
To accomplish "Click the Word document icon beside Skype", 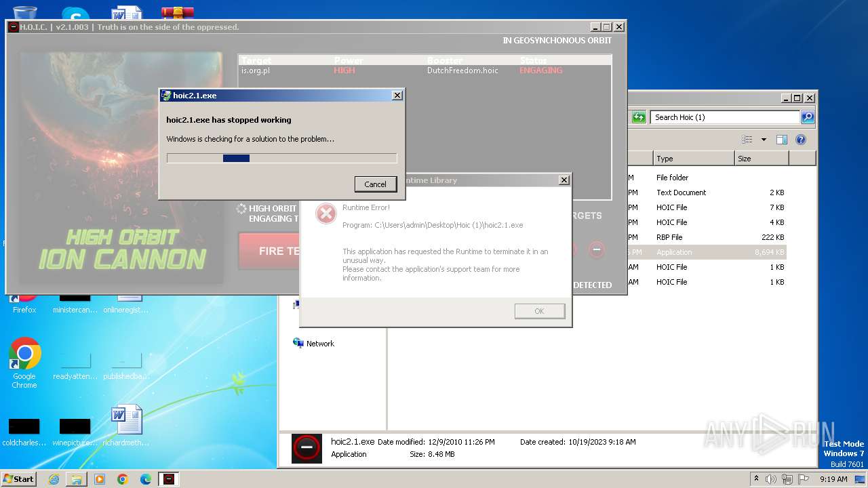I will 126,12.
